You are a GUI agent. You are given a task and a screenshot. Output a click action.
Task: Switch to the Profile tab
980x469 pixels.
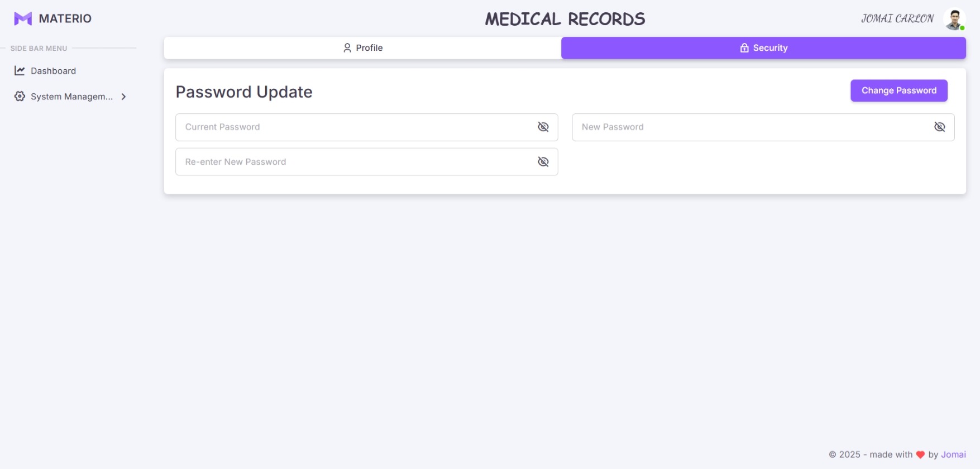click(363, 48)
